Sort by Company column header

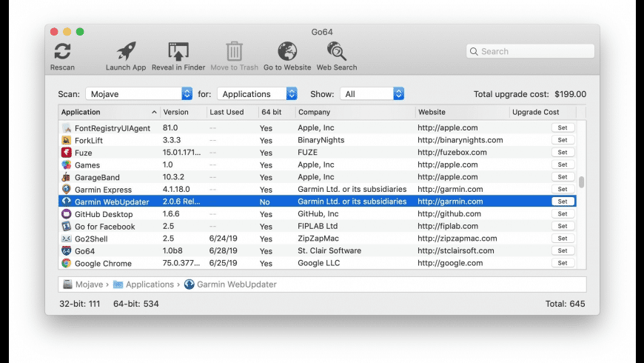[355, 112]
